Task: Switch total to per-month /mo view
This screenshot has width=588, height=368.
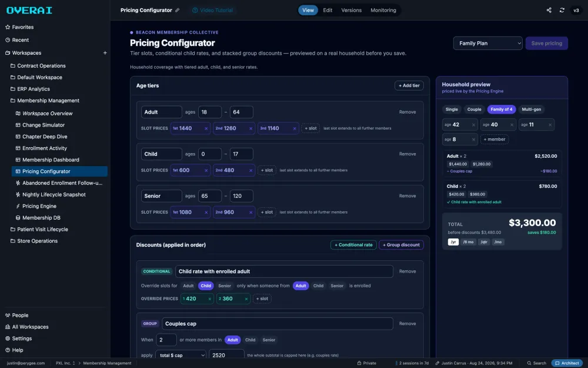Action: [497, 242]
